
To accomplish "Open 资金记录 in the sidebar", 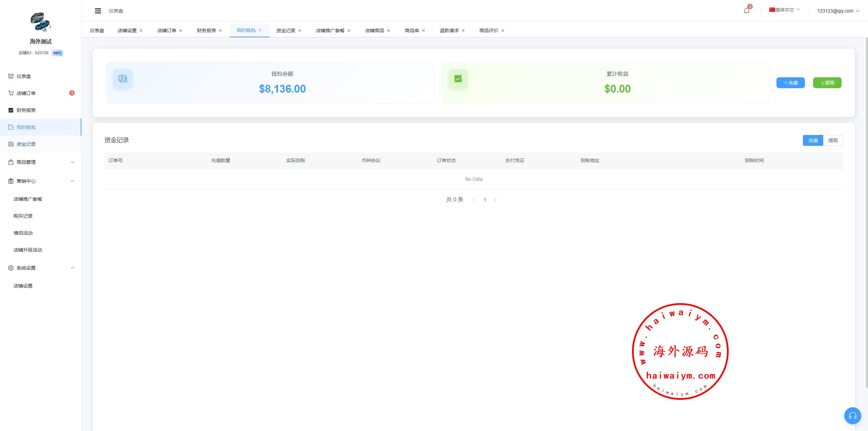I will coord(26,144).
